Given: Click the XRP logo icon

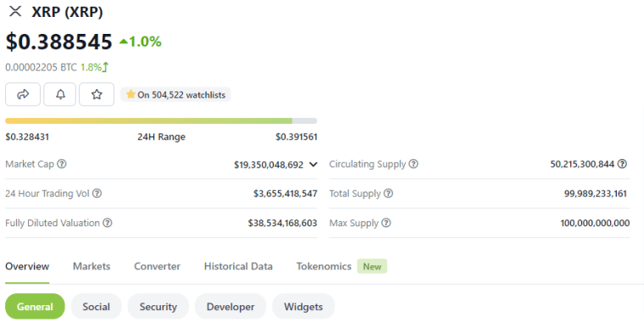Looking at the screenshot, I should [x=15, y=11].
